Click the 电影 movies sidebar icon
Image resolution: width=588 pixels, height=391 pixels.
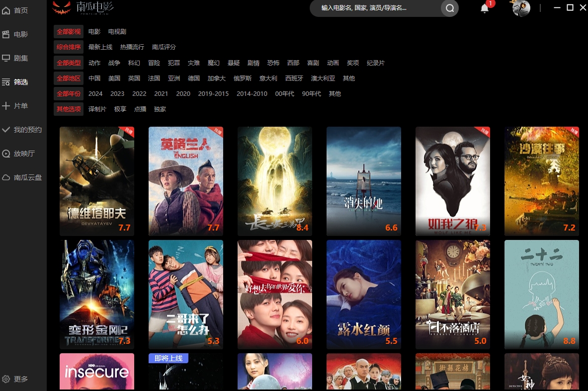click(6, 34)
